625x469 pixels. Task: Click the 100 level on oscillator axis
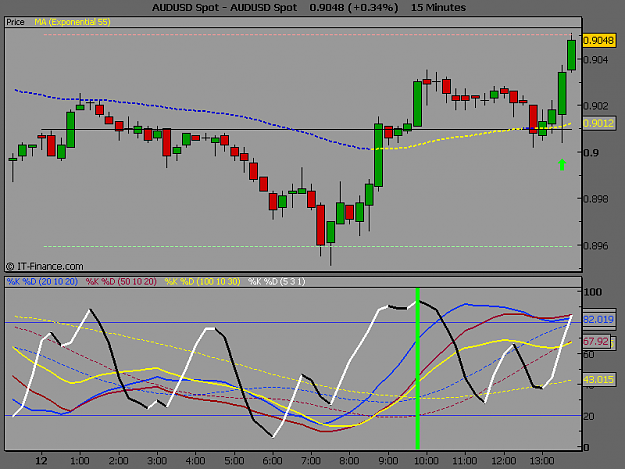pos(592,292)
